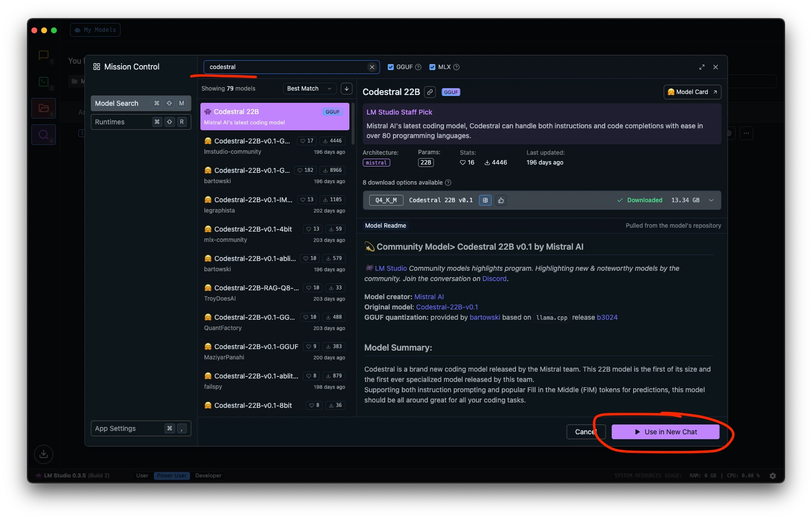The height and width of the screenshot is (519, 812).
Task: Open the Discord link
Action: tap(494, 279)
